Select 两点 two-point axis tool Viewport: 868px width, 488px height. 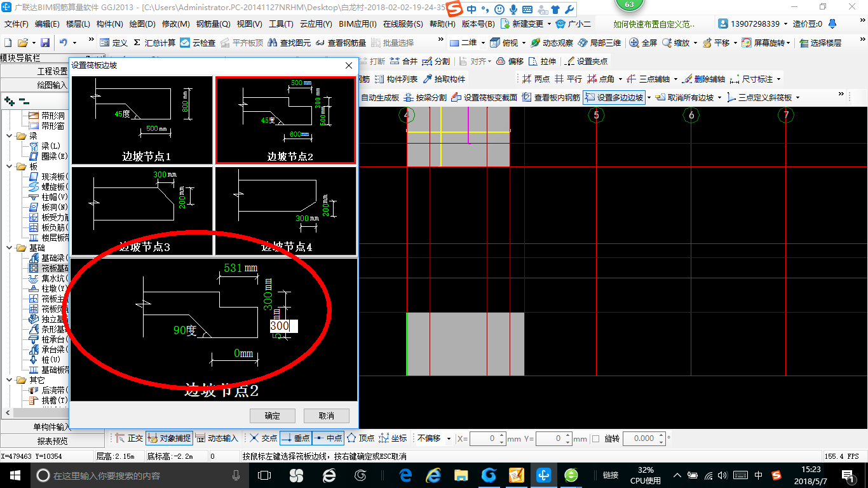click(x=536, y=79)
